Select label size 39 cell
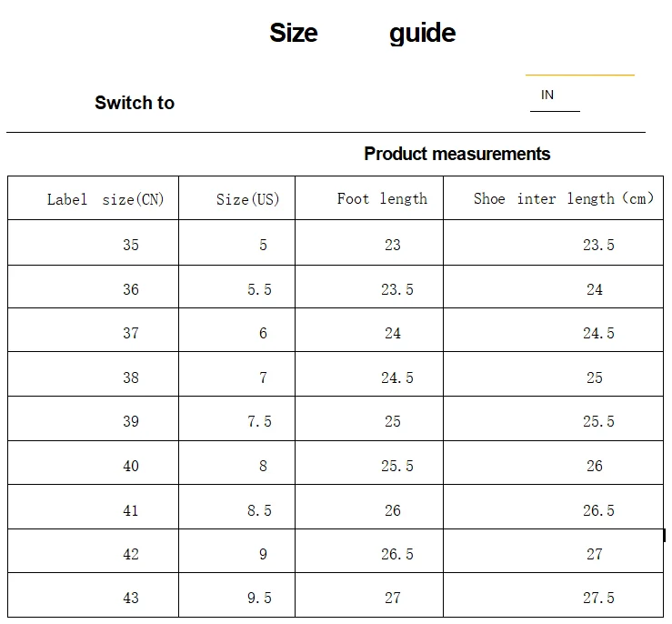 (93, 418)
